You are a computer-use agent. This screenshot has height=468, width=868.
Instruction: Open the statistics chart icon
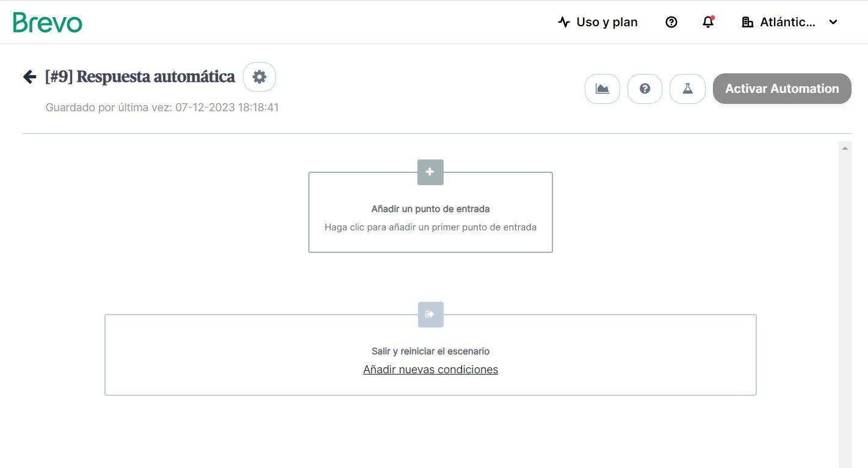pos(602,89)
